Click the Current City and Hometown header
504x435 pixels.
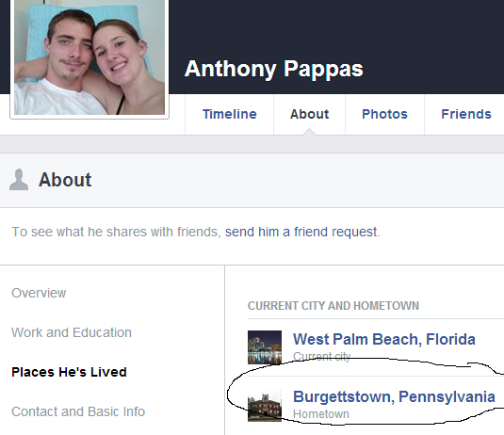[333, 305]
